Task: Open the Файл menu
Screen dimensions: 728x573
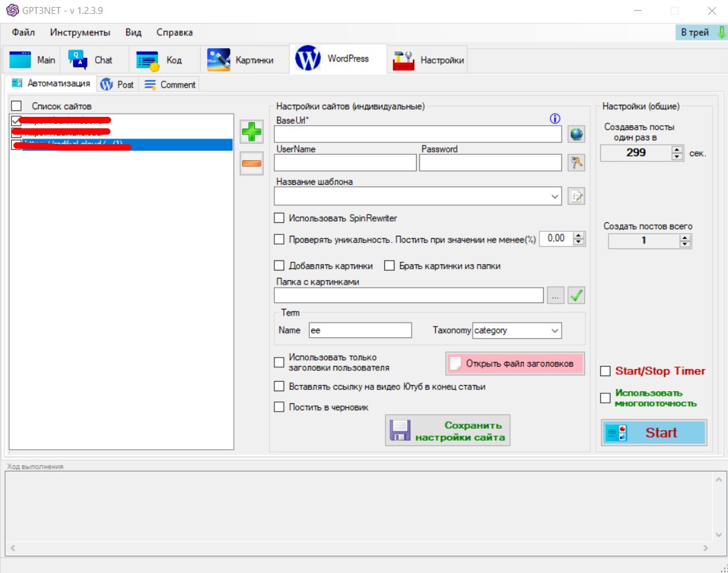Action: [x=24, y=32]
